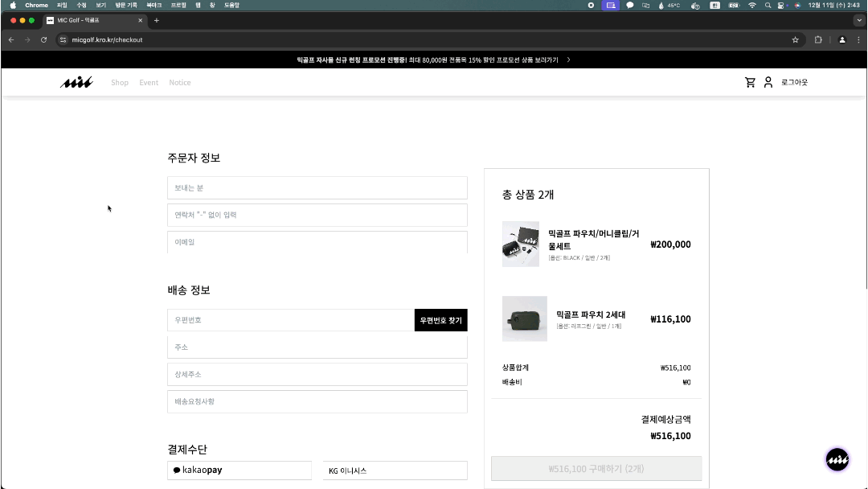Open a new browser tab
The width and height of the screenshot is (868, 489).
pos(157,20)
